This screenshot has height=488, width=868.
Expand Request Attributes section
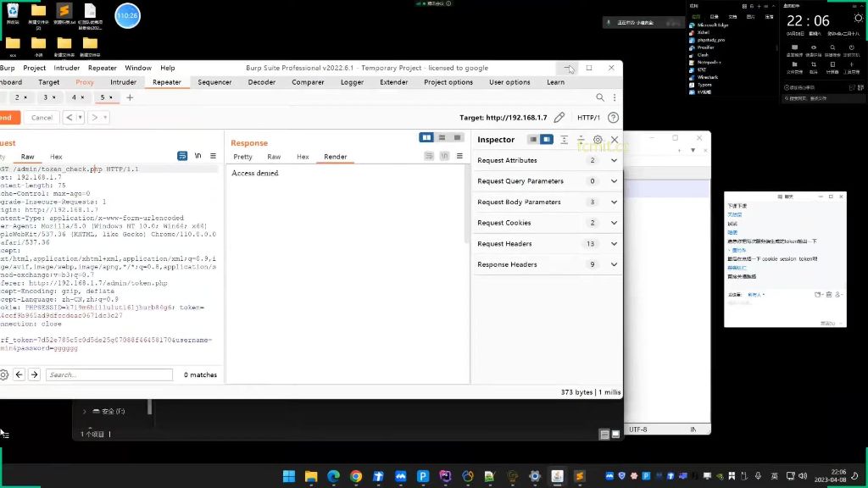pos(614,160)
